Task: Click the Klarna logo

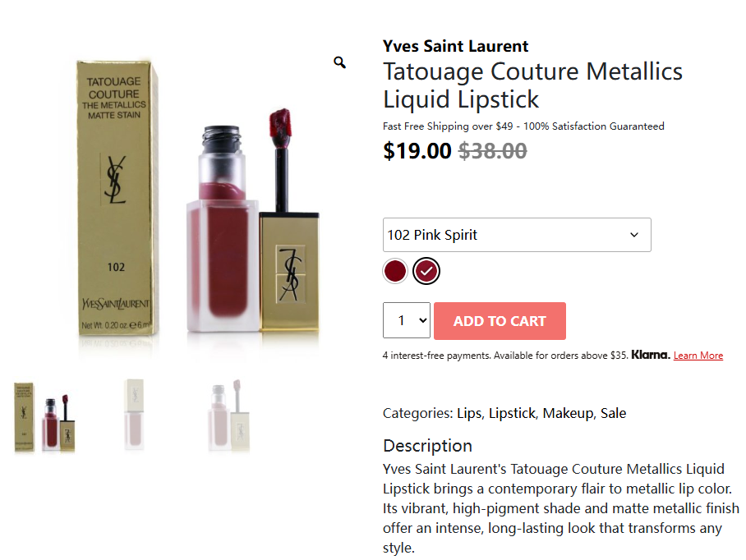Action: (650, 356)
